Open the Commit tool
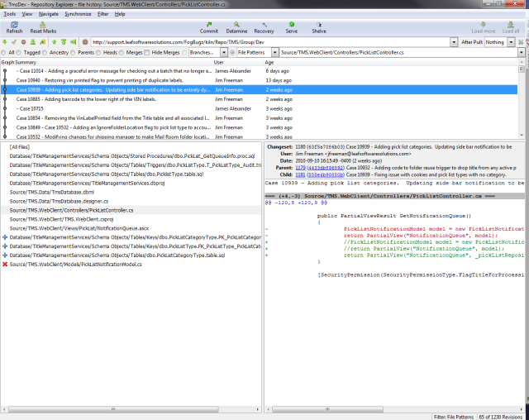Screen dimensions: 529x420 [209, 27]
